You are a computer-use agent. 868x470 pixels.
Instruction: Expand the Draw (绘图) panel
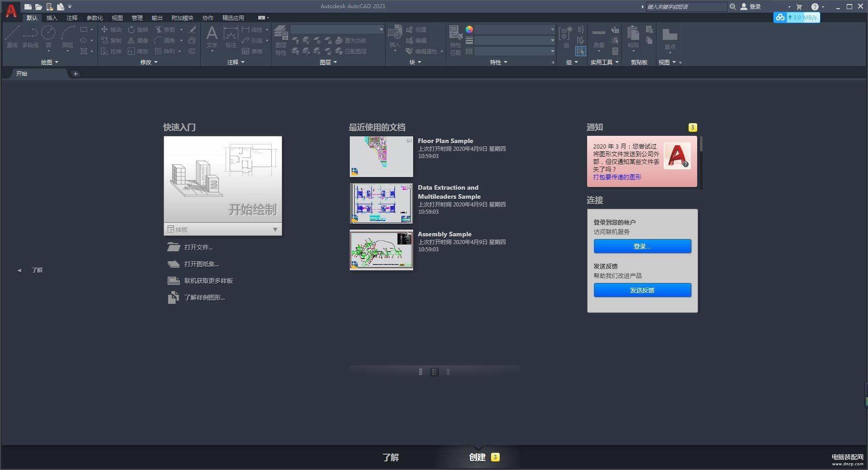(50, 62)
